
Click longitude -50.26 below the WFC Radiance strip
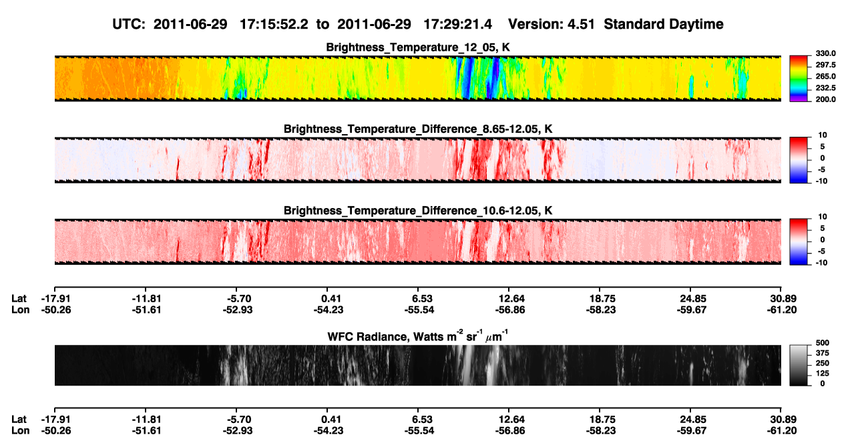tap(55, 430)
